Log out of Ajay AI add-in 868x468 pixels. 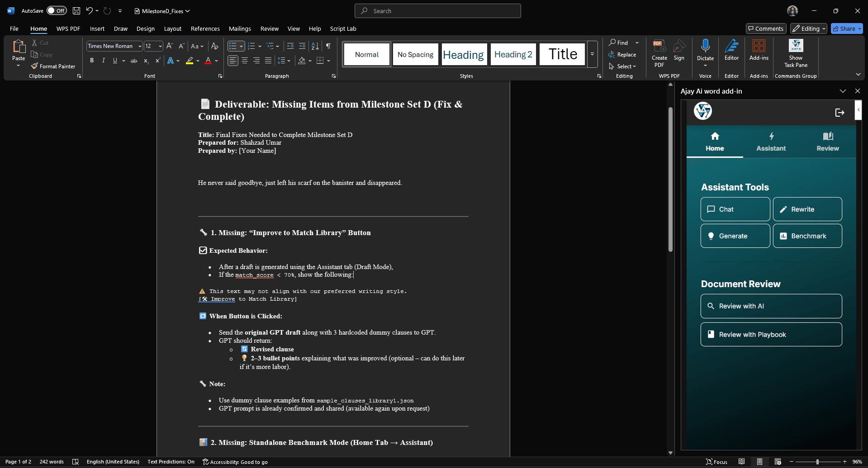[840, 113]
